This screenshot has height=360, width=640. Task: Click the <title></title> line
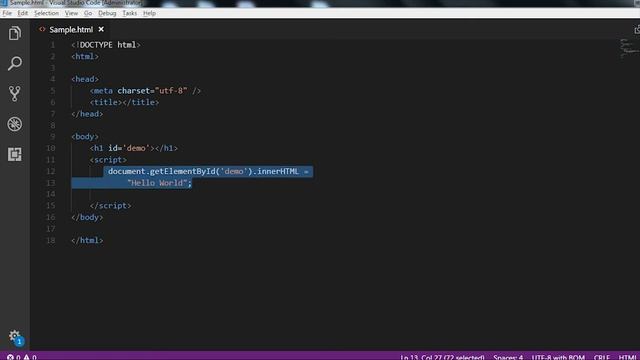[x=124, y=102]
